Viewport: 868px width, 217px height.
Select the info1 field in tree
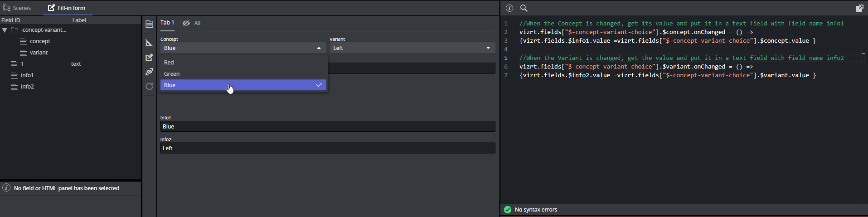click(x=27, y=75)
